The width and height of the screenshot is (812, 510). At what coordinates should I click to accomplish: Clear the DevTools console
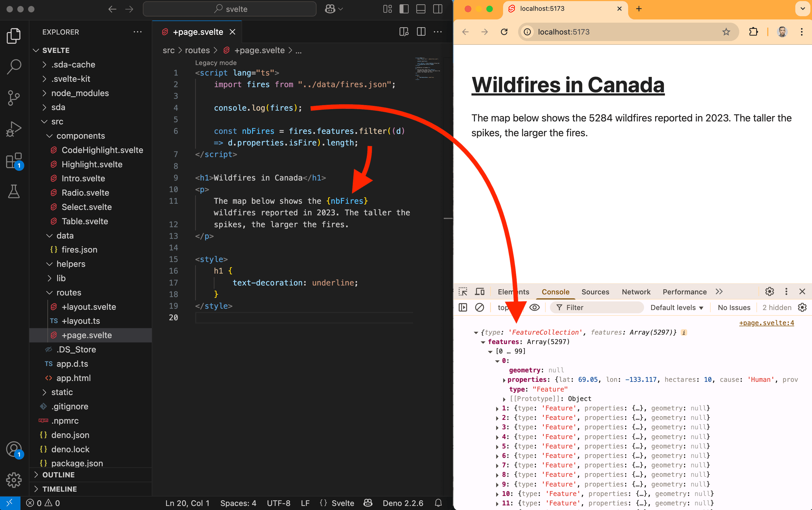coord(479,308)
